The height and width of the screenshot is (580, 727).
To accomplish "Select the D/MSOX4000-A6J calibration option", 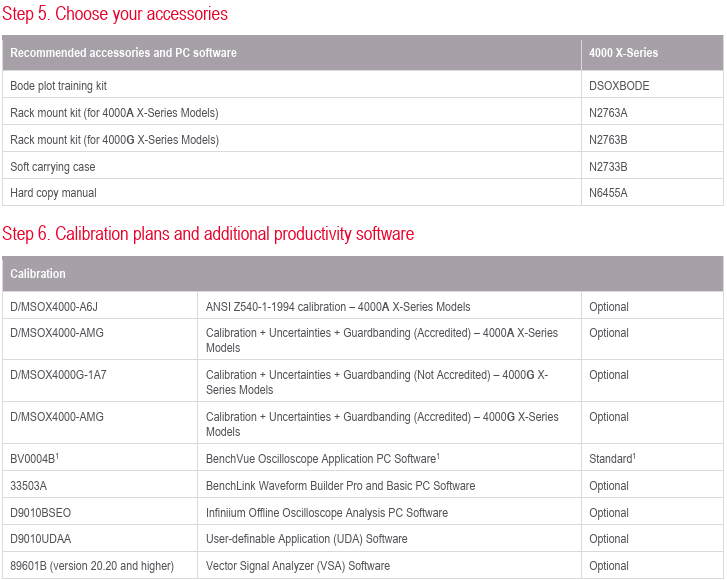I will tap(56, 307).
